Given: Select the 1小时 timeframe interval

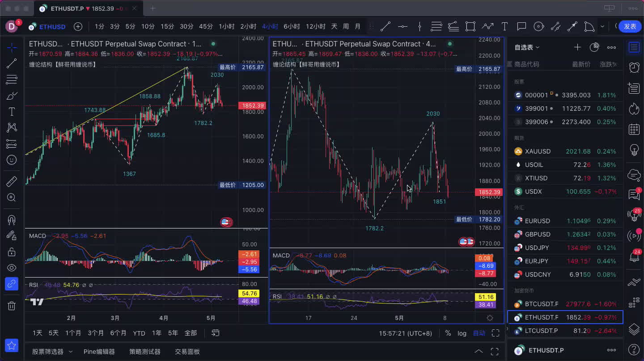Looking at the screenshot, I should click(x=226, y=27).
